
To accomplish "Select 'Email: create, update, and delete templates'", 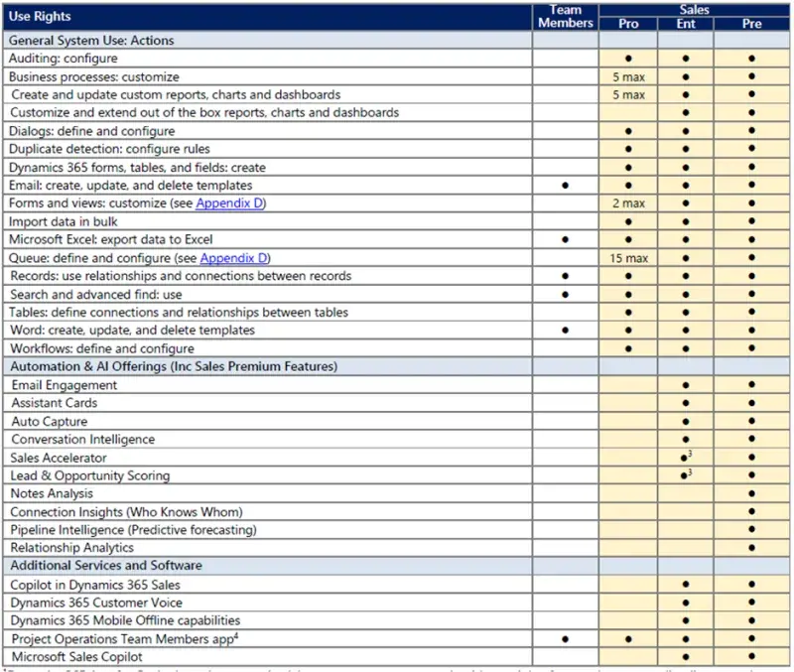I will click(130, 186).
